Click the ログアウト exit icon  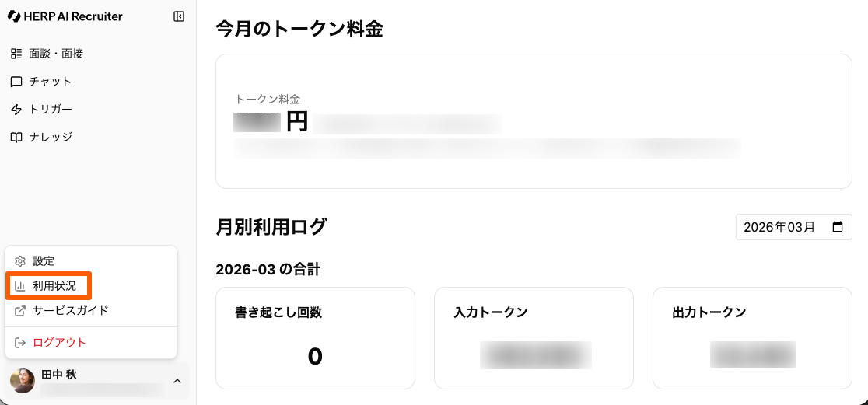[21, 343]
